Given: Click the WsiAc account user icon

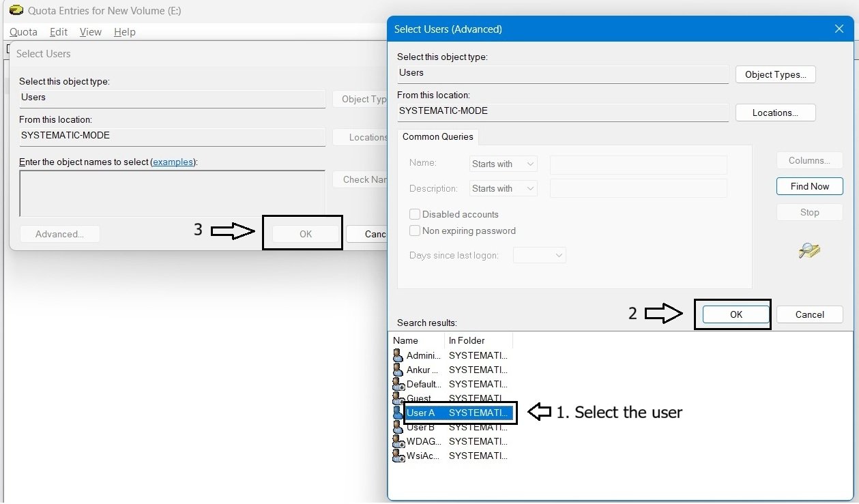Looking at the screenshot, I should [398, 456].
